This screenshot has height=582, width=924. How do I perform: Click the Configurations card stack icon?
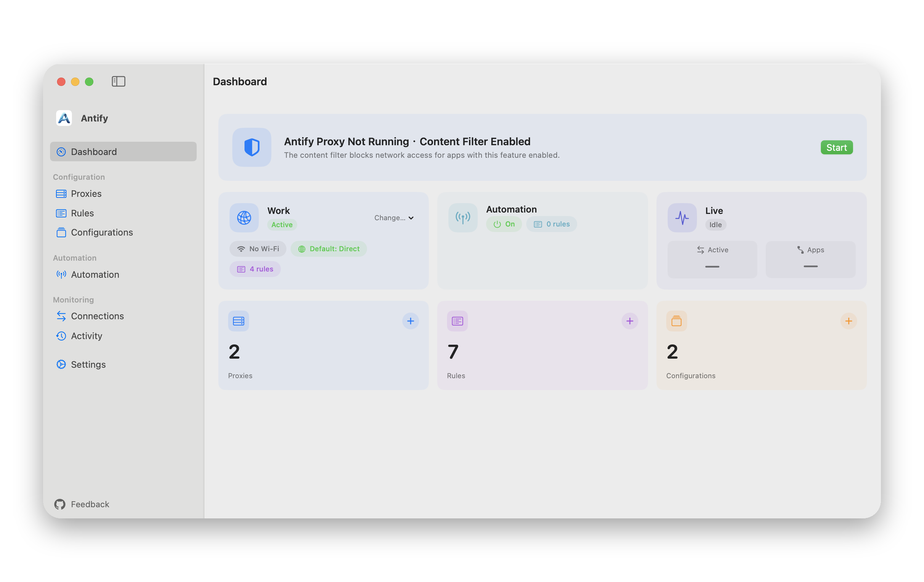click(x=677, y=321)
